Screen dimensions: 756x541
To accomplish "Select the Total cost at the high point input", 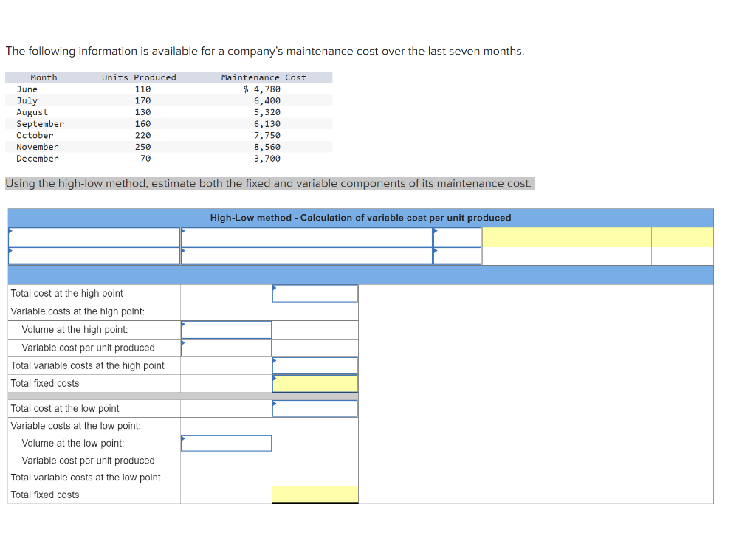I will point(315,294).
